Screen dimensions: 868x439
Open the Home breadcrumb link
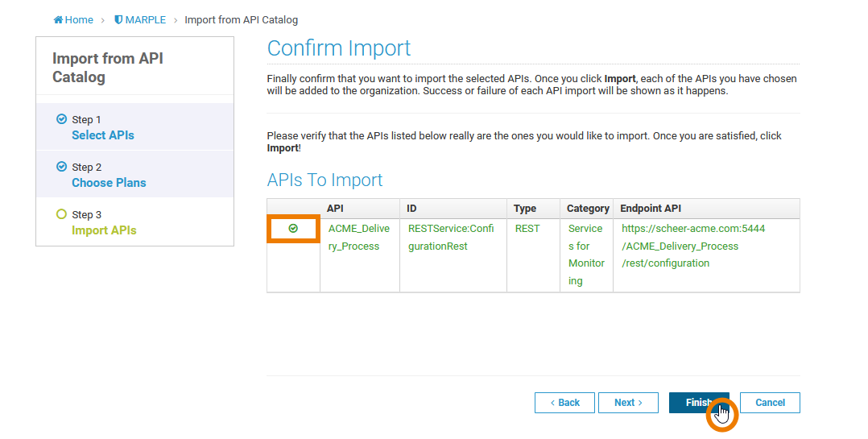click(79, 20)
